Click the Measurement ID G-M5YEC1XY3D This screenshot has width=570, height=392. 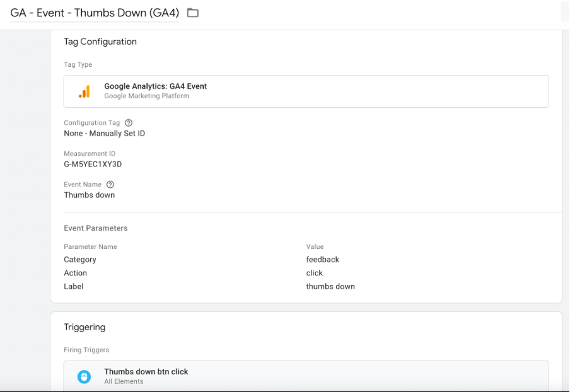[93, 164]
